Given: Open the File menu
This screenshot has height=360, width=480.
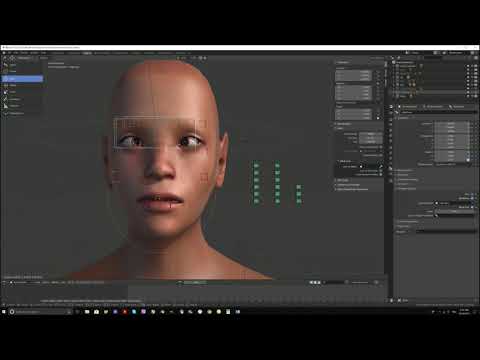Looking at the screenshot, I should pos(10,53).
